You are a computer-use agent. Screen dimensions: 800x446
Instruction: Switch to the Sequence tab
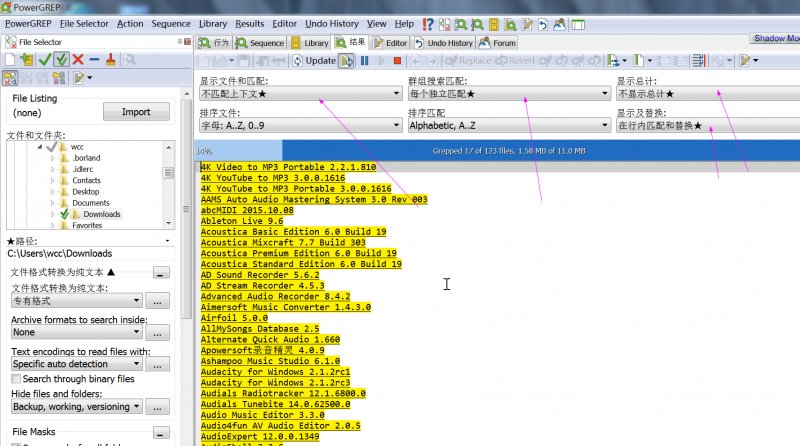pyautogui.click(x=259, y=43)
